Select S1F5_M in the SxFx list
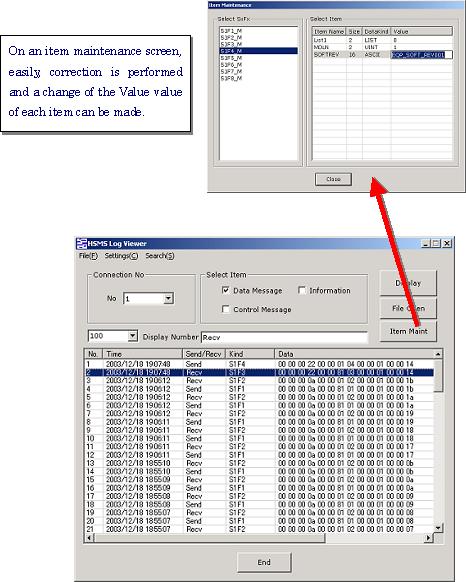 231,58
